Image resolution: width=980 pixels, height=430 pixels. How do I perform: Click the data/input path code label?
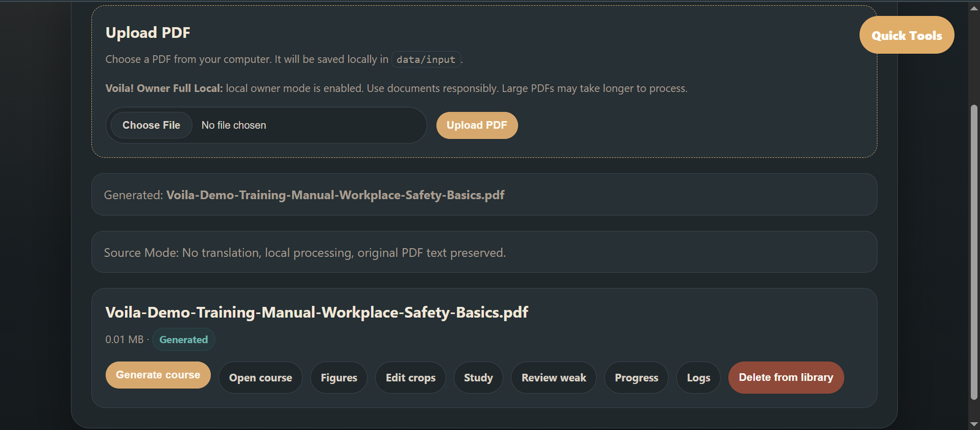click(426, 59)
